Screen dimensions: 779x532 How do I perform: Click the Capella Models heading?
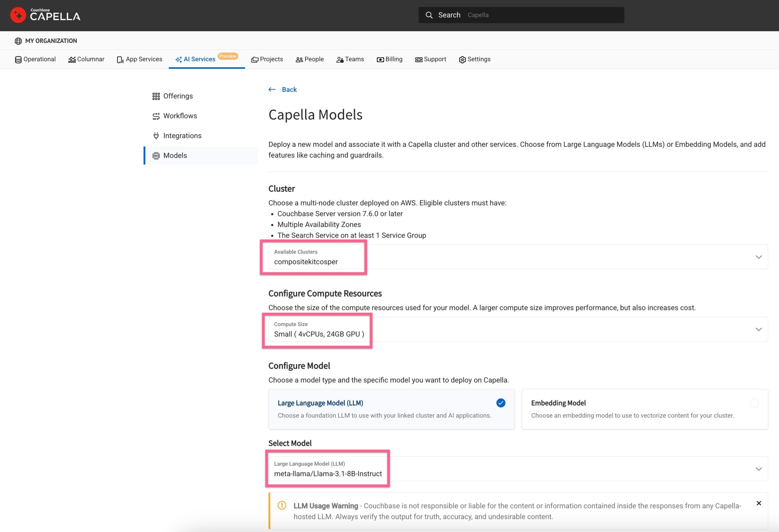(x=316, y=115)
